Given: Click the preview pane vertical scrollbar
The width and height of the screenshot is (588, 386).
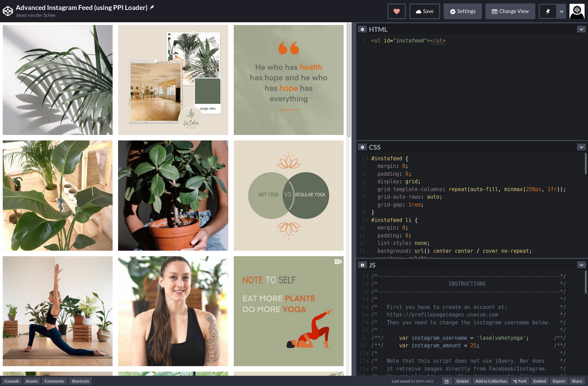Looking at the screenshot, I should [x=349, y=80].
